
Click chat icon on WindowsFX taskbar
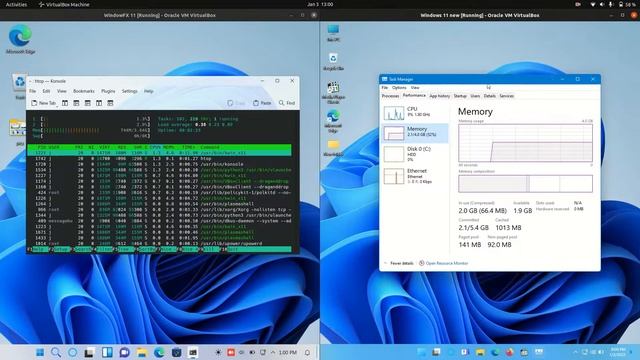coord(124,352)
